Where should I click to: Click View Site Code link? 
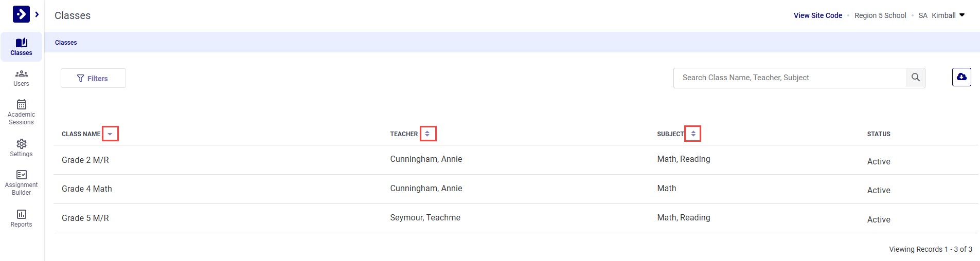point(817,15)
